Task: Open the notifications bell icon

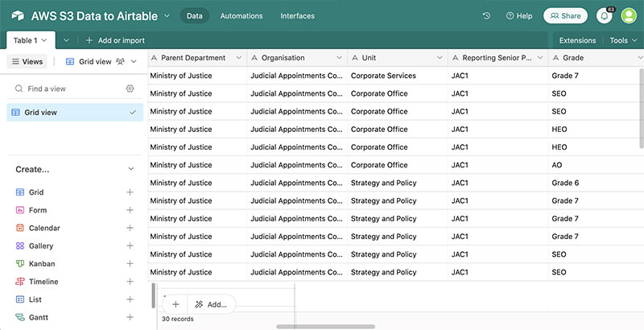Action: [x=605, y=16]
